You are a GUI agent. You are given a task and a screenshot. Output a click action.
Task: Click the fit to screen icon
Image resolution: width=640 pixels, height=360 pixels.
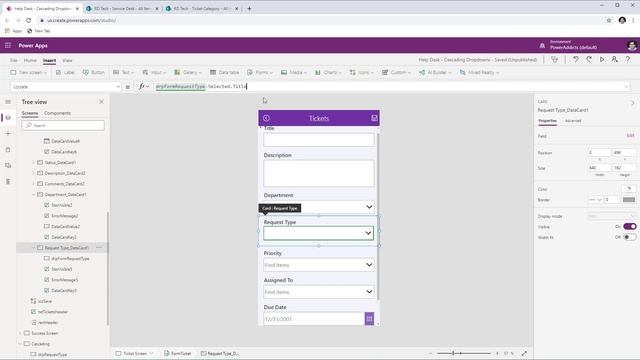[x=524, y=353]
